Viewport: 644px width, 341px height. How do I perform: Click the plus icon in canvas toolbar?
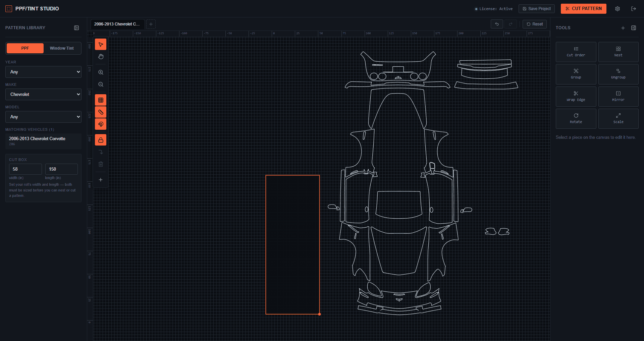tap(101, 180)
